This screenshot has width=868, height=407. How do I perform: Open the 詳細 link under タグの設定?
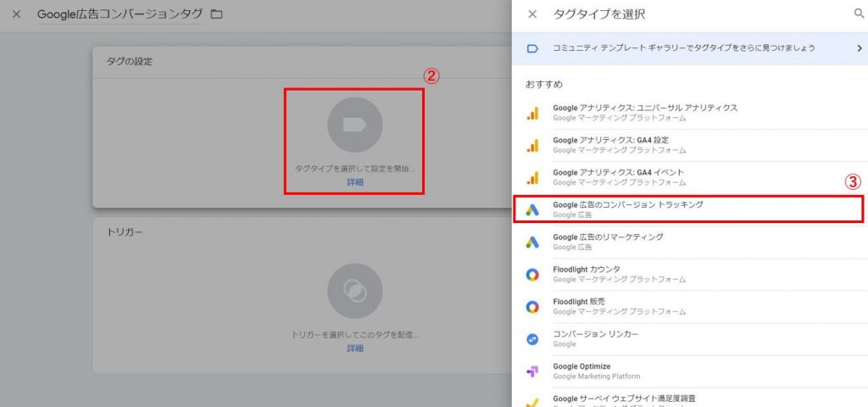[355, 181]
